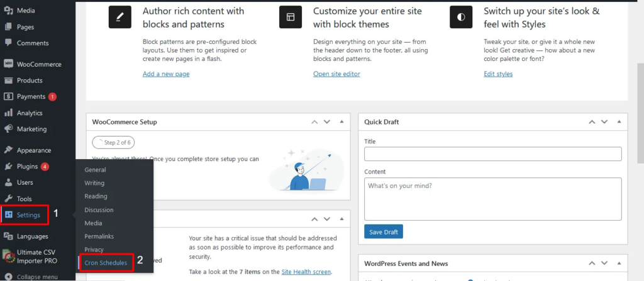This screenshot has width=644, height=281.
Task: Click the Plugins plug icon
Action: (x=8, y=167)
